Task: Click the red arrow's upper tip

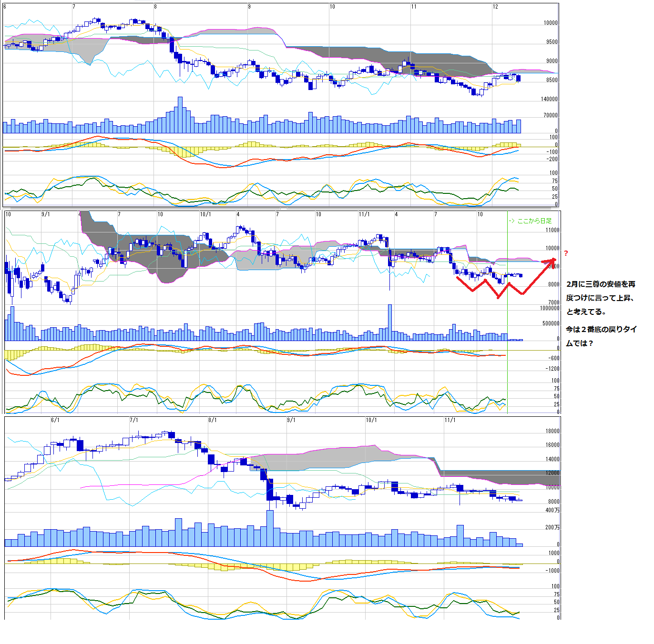Action: click(553, 260)
